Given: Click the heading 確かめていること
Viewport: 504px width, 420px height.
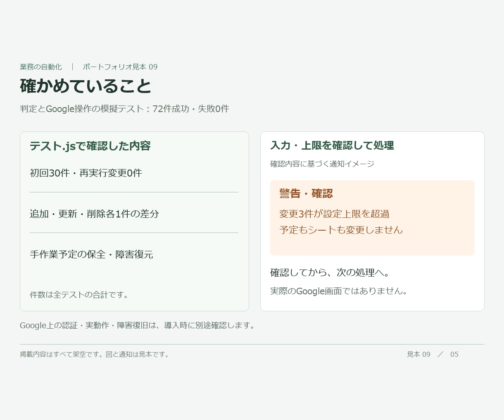Looking at the screenshot, I should [86, 86].
